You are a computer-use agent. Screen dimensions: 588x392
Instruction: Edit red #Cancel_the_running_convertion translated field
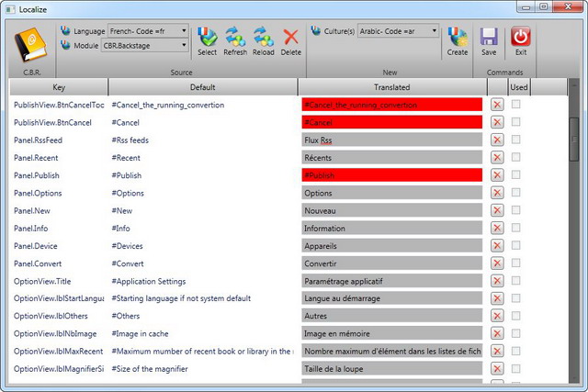[392, 105]
